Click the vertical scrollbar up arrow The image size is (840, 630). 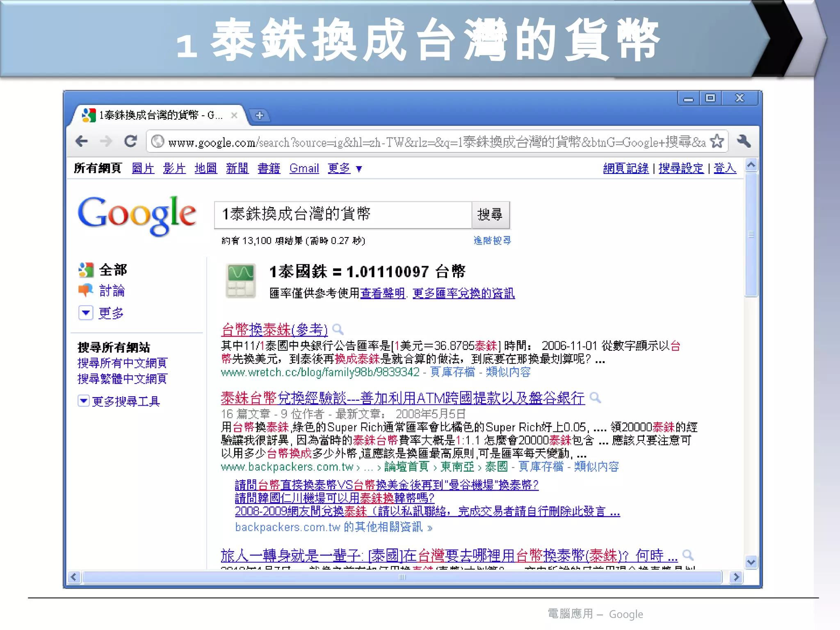click(x=751, y=165)
